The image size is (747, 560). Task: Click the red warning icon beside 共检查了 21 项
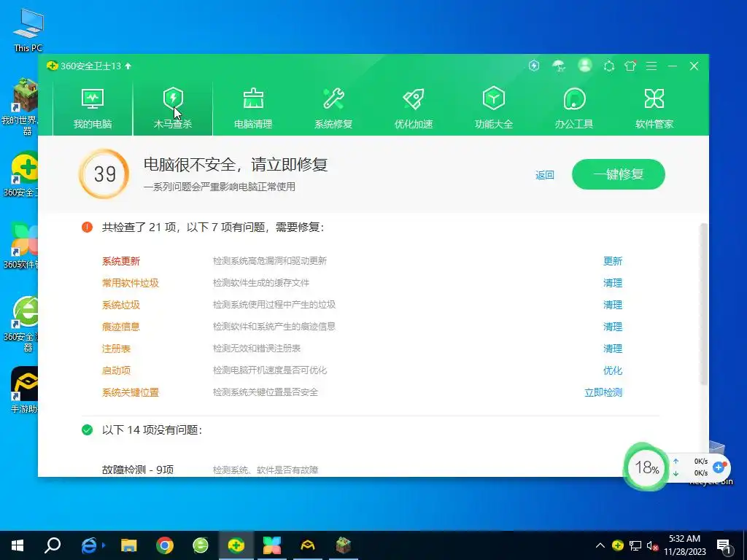pyautogui.click(x=88, y=227)
